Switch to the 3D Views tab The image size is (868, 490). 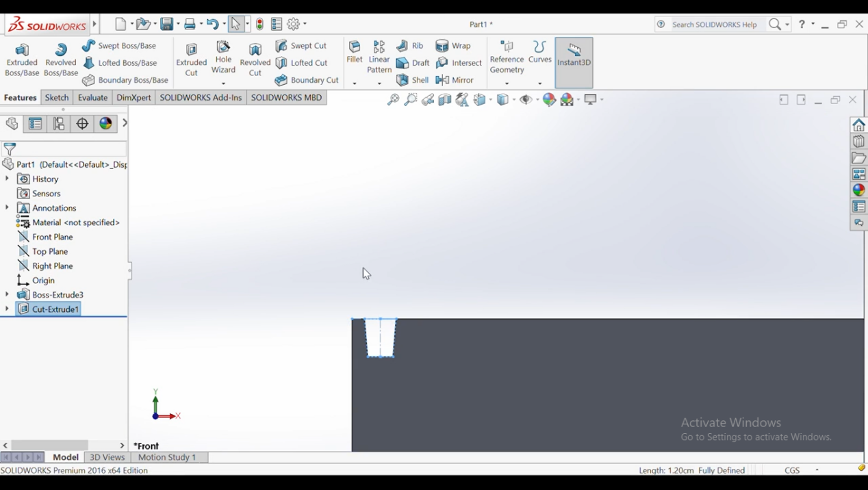[x=107, y=457]
